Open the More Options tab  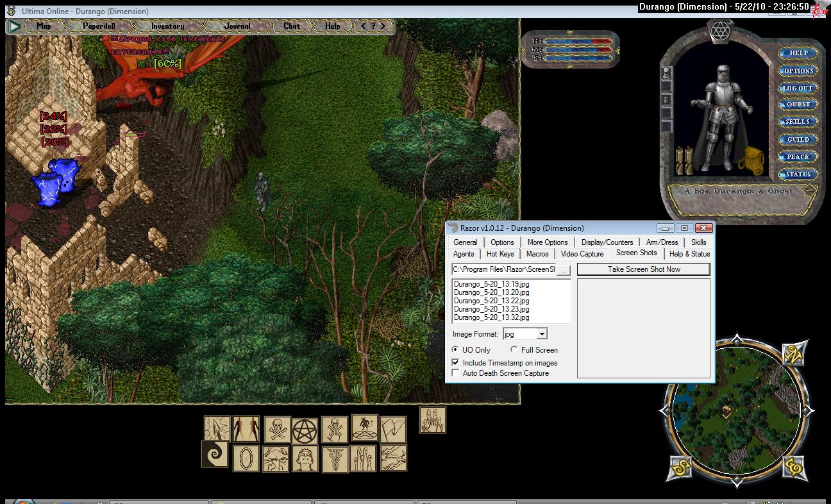click(548, 242)
